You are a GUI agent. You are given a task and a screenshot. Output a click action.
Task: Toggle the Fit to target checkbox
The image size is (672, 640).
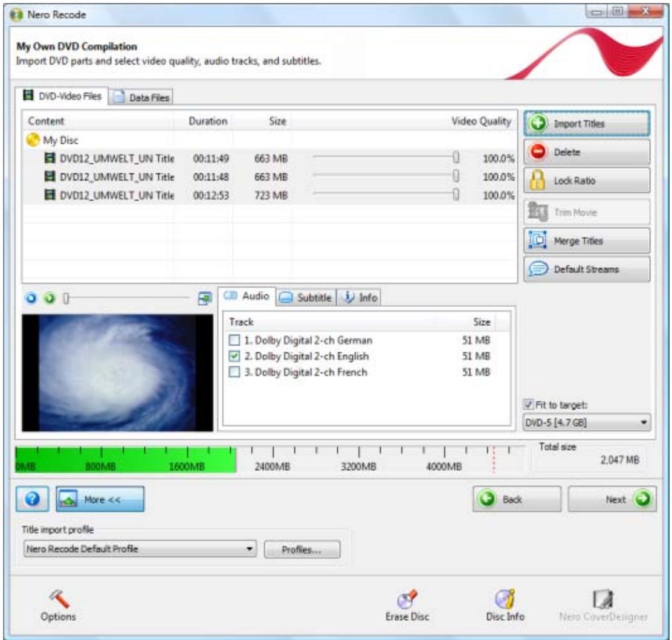(x=529, y=405)
